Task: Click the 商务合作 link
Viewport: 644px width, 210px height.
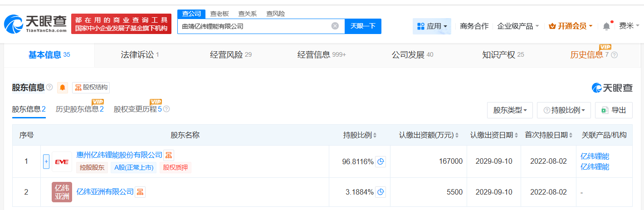Action: coord(474,26)
